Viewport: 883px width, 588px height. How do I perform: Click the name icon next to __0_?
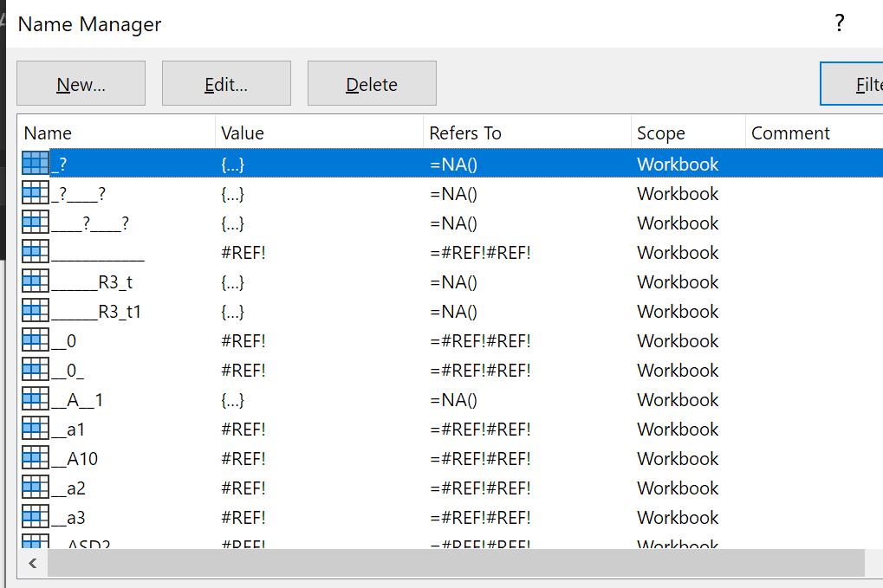pyautogui.click(x=36, y=370)
